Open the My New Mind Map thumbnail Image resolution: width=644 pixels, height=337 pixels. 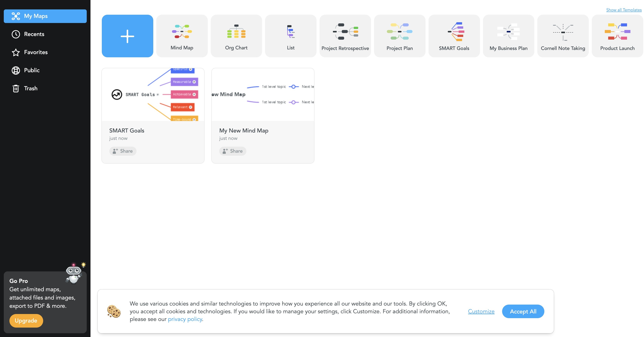pyautogui.click(x=263, y=94)
